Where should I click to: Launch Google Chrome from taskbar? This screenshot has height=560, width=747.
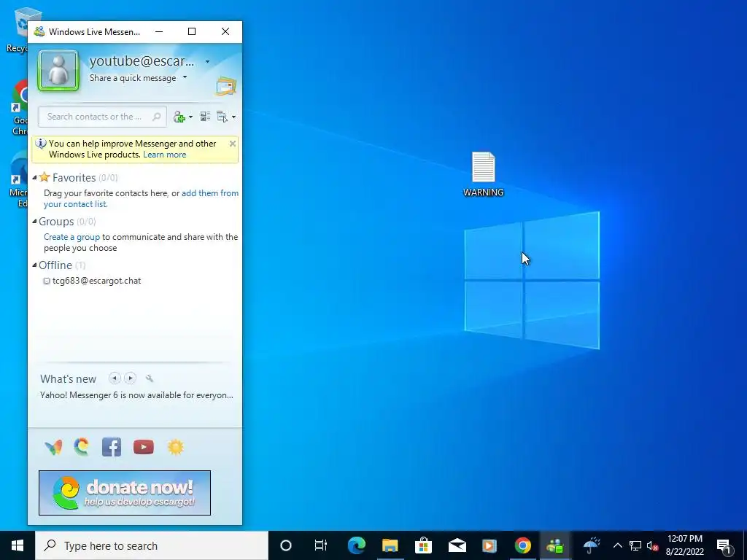(522, 545)
